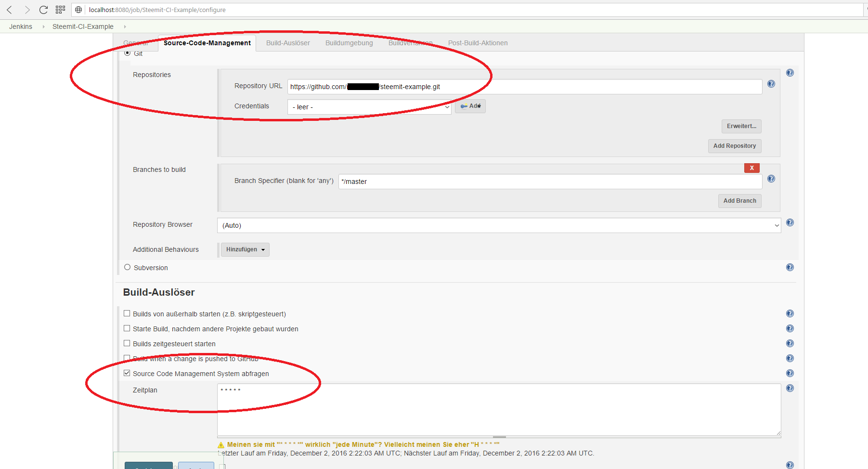
Task: Switch to the Buildumgebung tab
Action: point(349,43)
